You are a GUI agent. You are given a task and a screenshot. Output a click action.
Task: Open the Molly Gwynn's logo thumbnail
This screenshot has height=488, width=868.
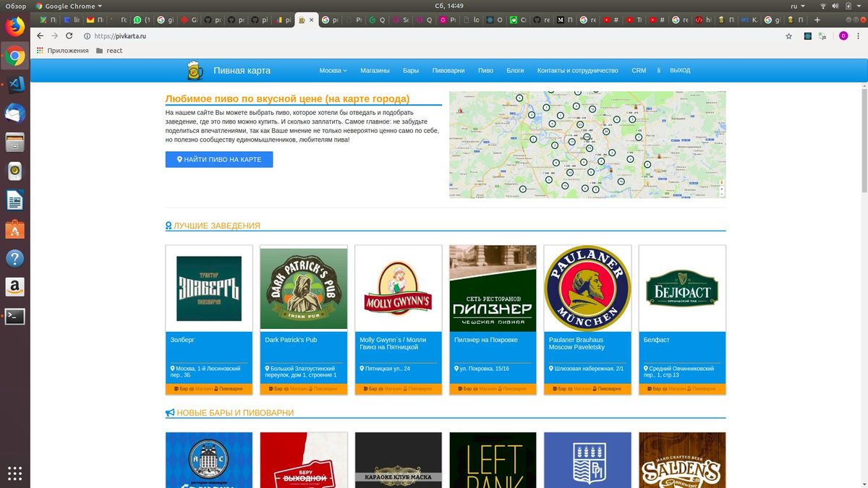pyautogui.click(x=399, y=288)
